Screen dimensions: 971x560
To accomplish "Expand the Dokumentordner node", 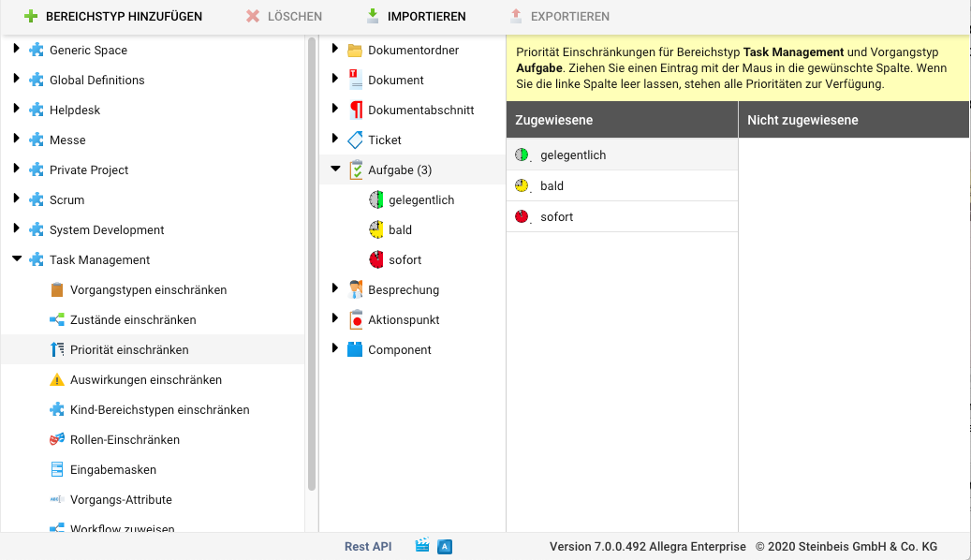I will pyautogui.click(x=335, y=50).
